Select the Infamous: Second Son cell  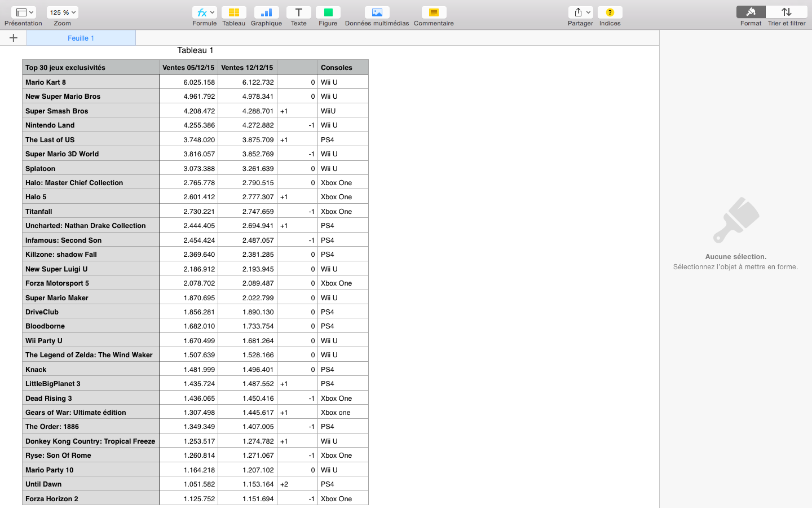point(91,240)
